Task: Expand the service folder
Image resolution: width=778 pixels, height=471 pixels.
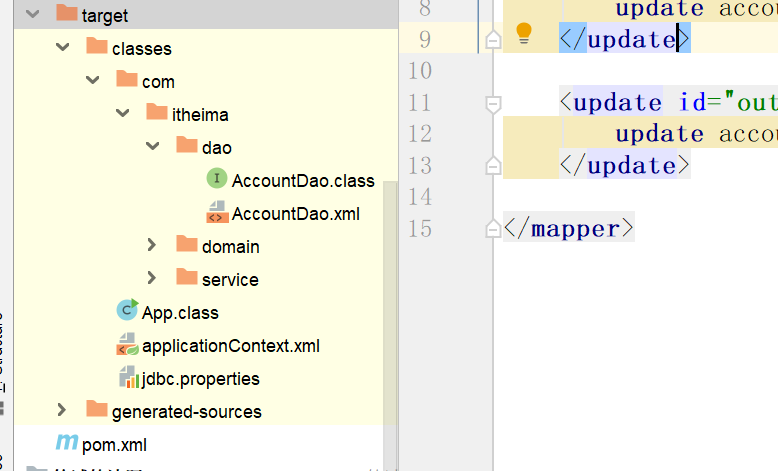Action: 152,278
